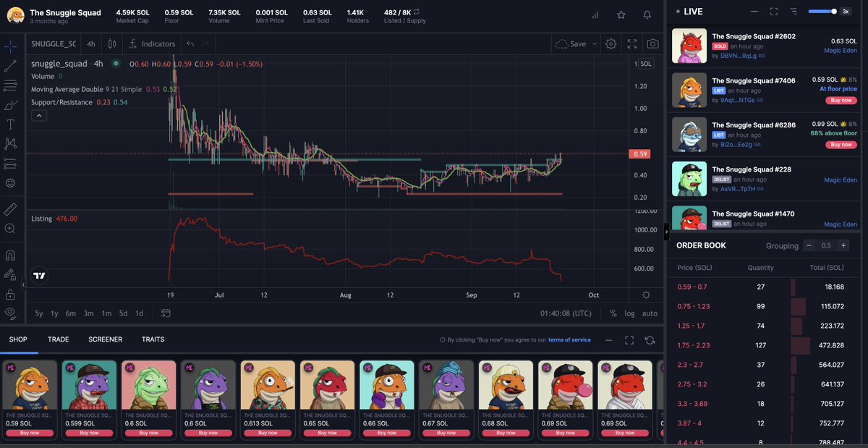
Task: Open the emoji icons tool
Action: (x=10, y=183)
